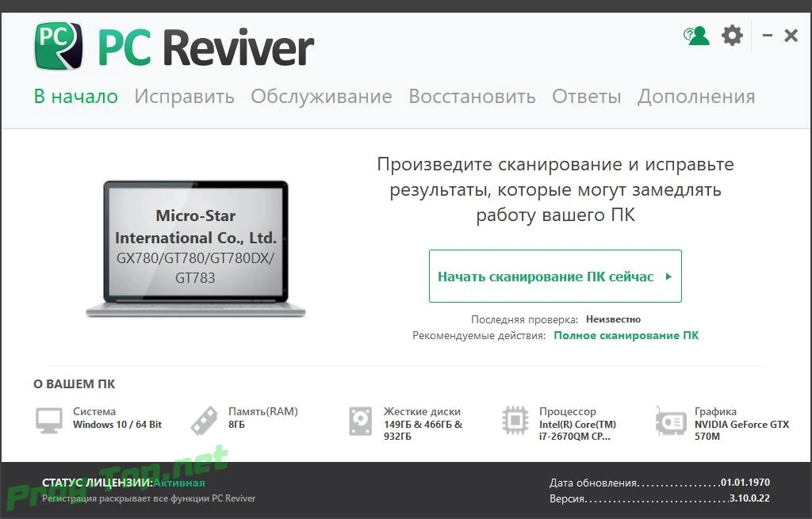Go to the Обслуживание tab

tap(322, 96)
